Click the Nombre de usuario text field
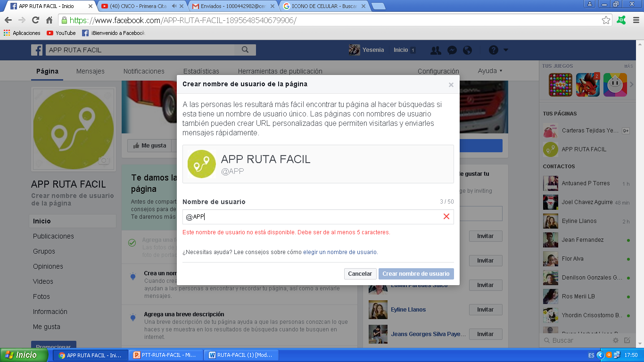 [318, 217]
